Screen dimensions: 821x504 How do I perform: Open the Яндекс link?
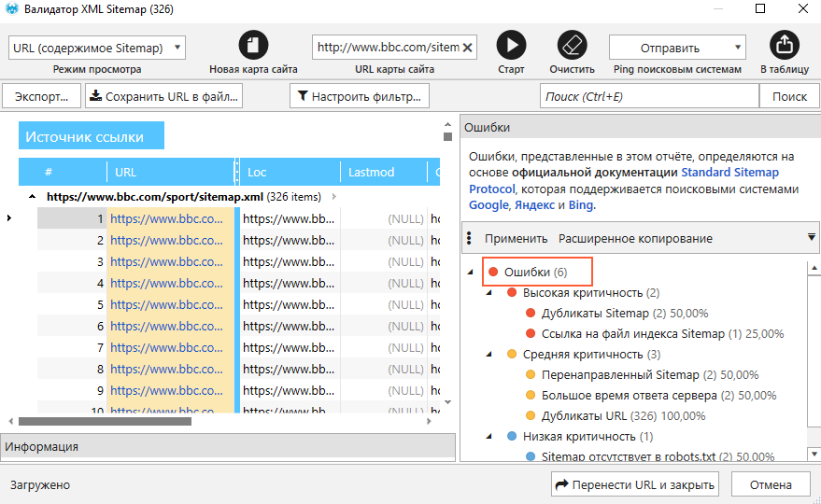[534, 204]
